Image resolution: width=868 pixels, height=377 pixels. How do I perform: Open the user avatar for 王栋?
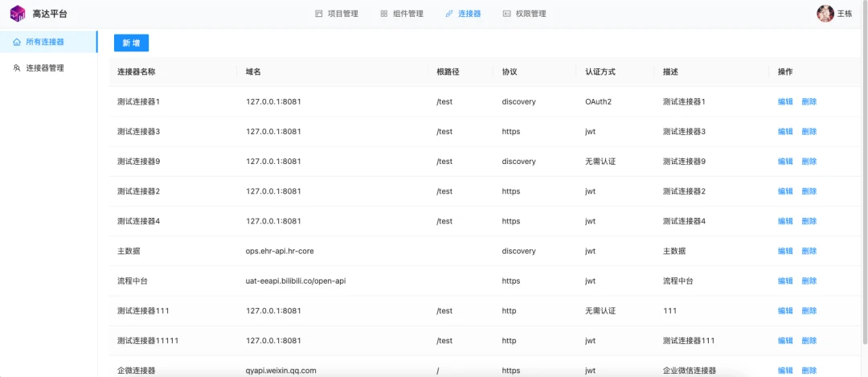point(825,14)
